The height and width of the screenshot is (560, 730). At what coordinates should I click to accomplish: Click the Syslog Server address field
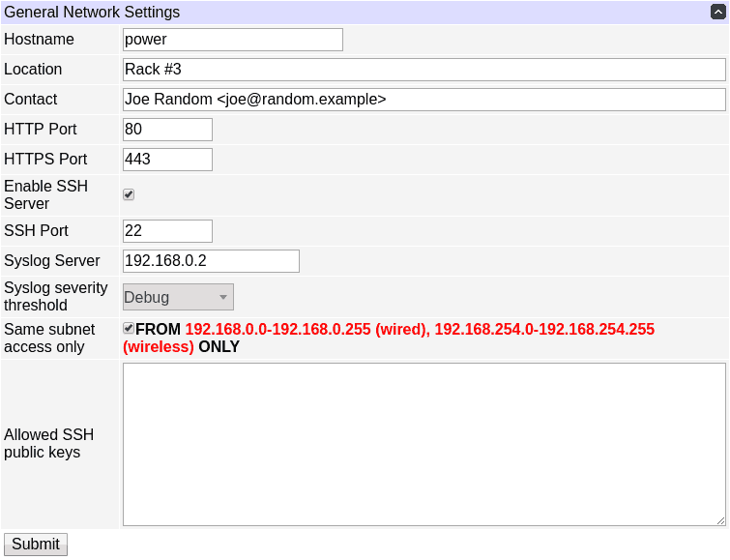click(211, 261)
